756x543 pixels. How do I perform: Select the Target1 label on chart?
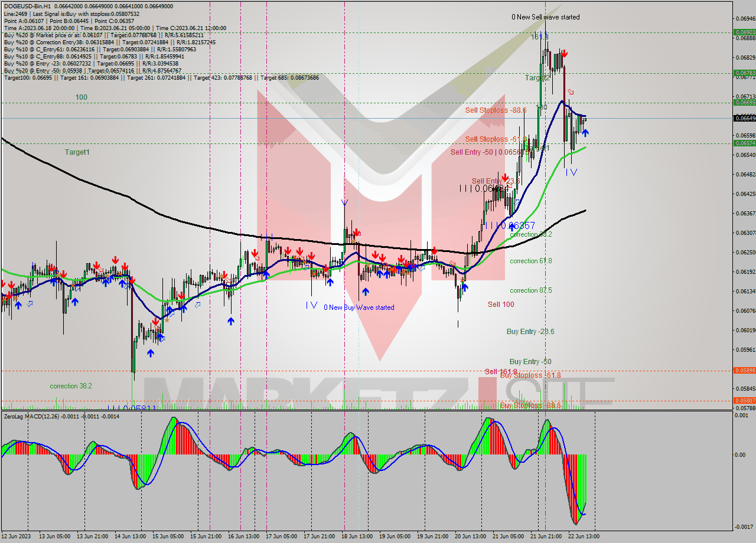click(77, 152)
